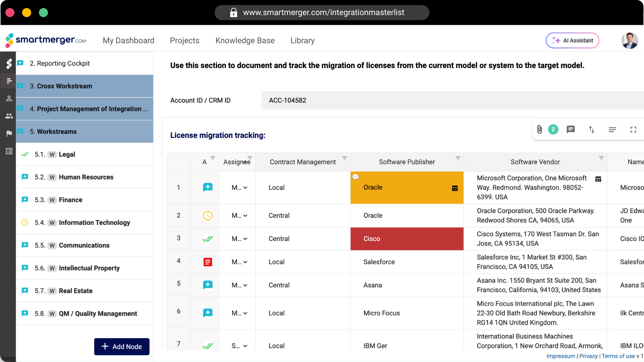The height and width of the screenshot is (362, 644).
Task: Open table icon in Oracle highlighted cell
Action: [x=455, y=188]
